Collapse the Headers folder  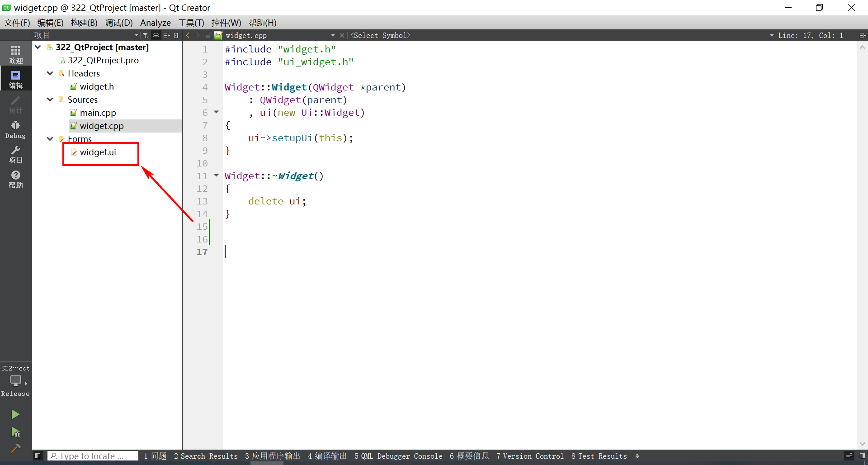point(50,73)
